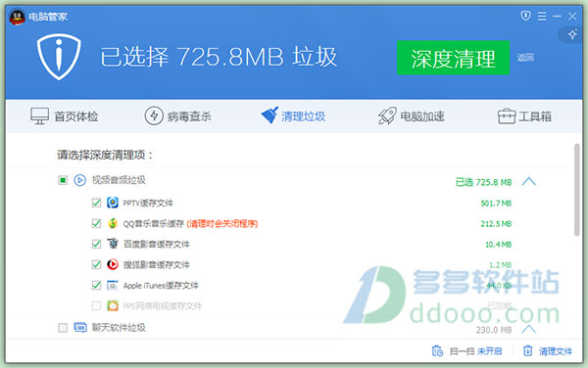Click the QQ音乐 app icon
The width and height of the screenshot is (588, 368).
point(113,223)
